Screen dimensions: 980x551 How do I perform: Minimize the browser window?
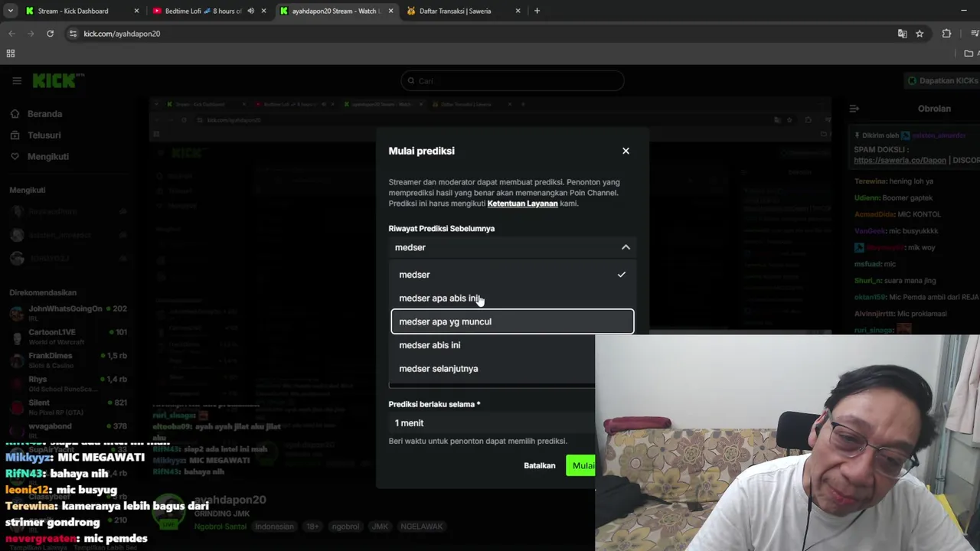pyautogui.click(x=964, y=11)
